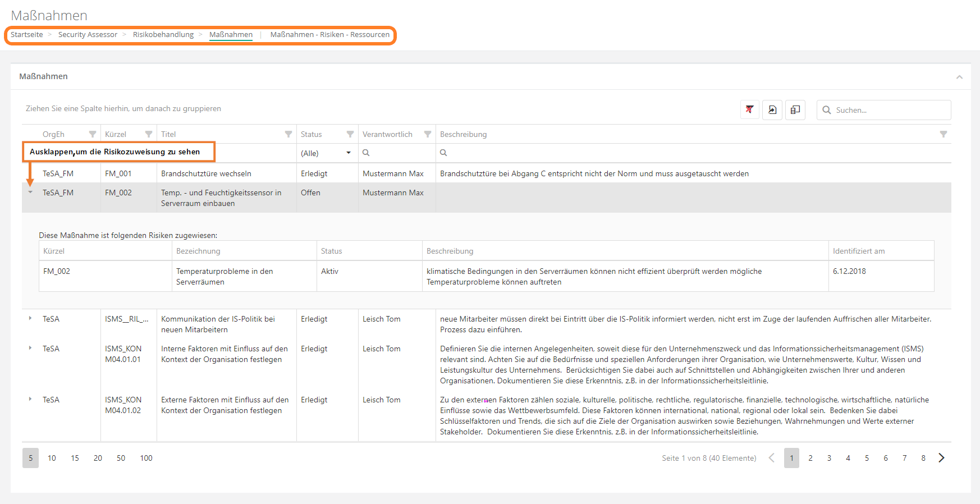Viewport: 980px width, 504px height.
Task: Go to the Startseite breadcrumb link
Action: click(27, 35)
